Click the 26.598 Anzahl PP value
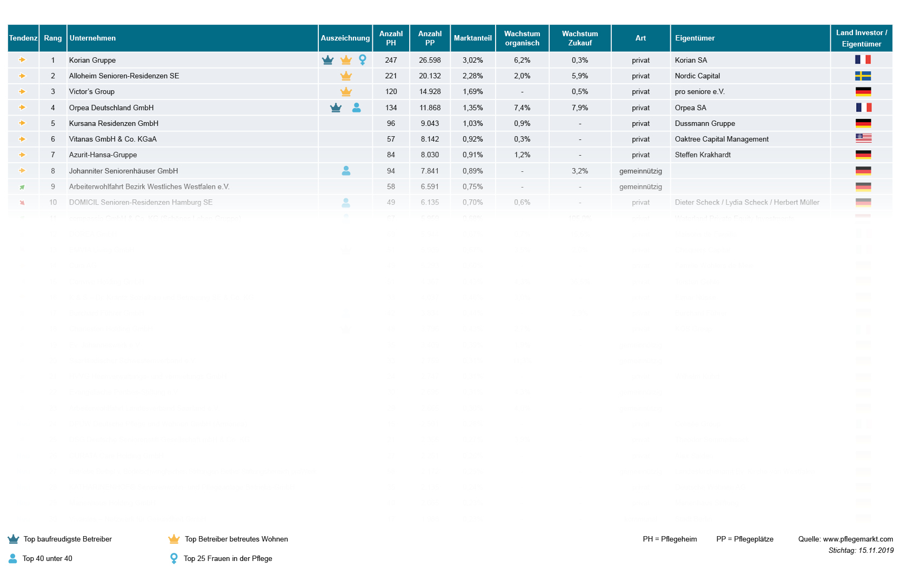 [430, 60]
